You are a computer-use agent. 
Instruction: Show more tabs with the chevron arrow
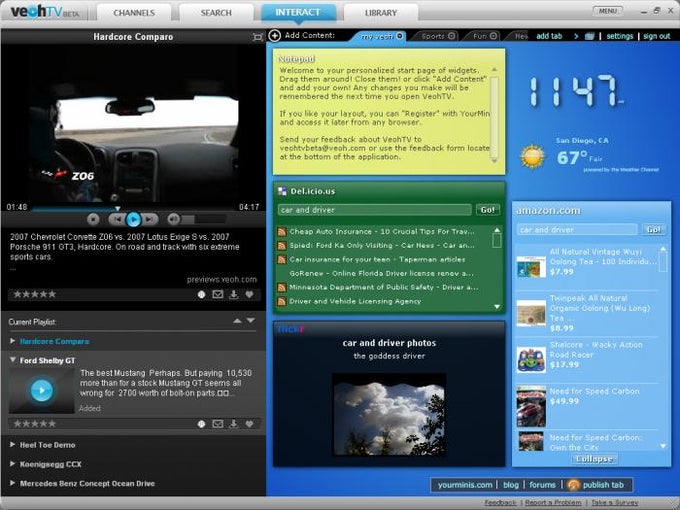[576, 36]
